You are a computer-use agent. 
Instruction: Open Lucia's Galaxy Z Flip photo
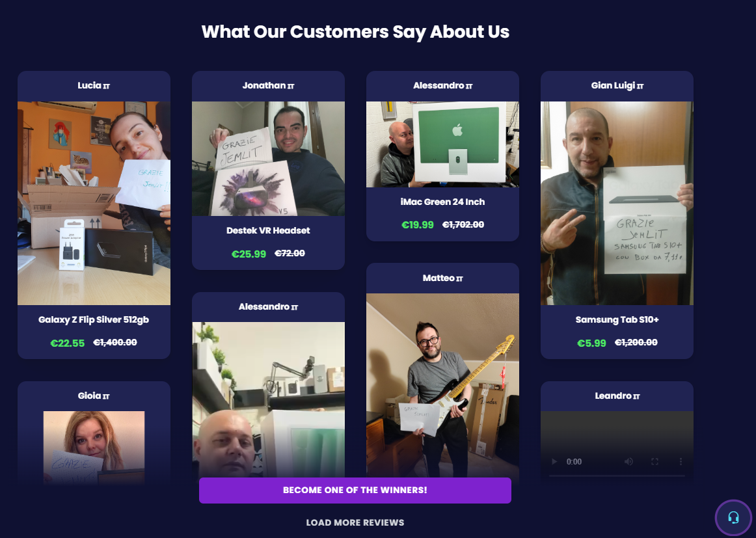pos(94,203)
